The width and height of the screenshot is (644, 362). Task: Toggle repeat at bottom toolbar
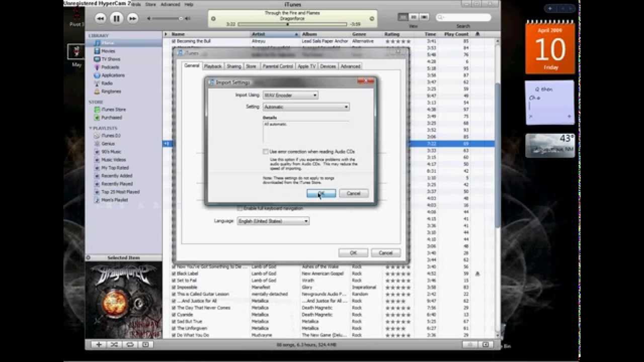pos(130,344)
